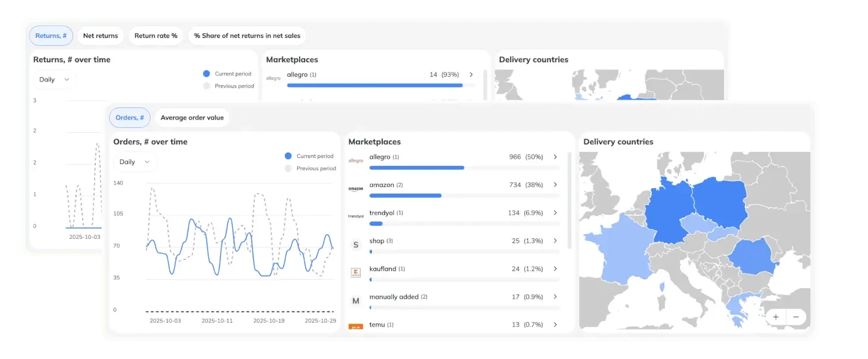The width and height of the screenshot is (868, 359).
Task: Select the Return rate % tab
Action: 156,35
